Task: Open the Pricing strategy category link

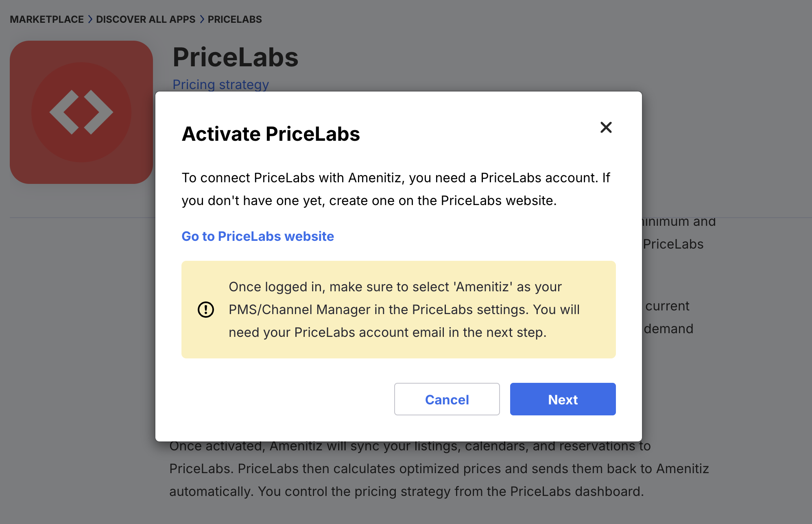Action: pos(220,85)
